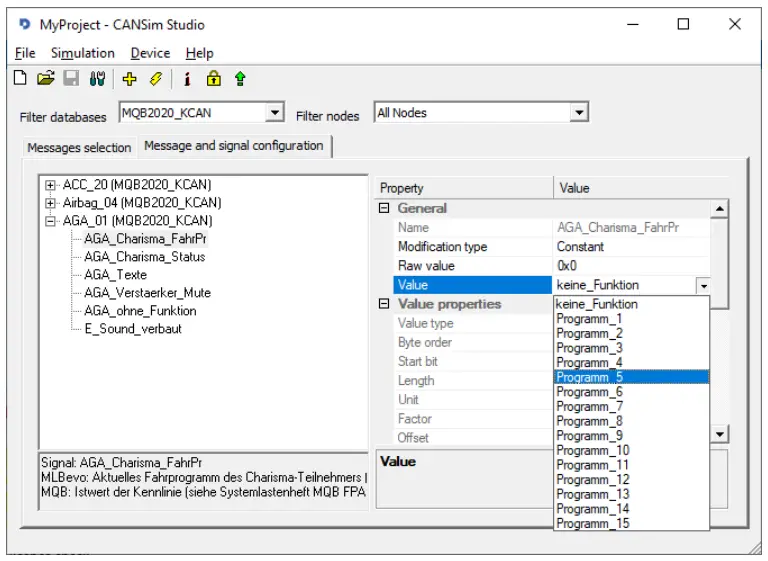The height and width of the screenshot is (561, 768).
Task: Switch to Messages selection tab
Action: click(79, 148)
